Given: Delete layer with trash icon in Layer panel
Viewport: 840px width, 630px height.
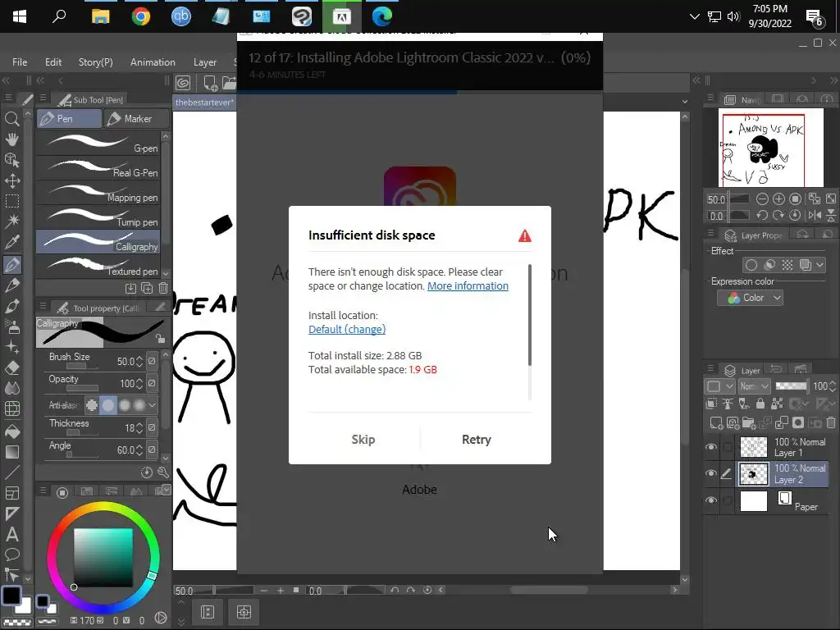Looking at the screenshot, I should 830,422.
